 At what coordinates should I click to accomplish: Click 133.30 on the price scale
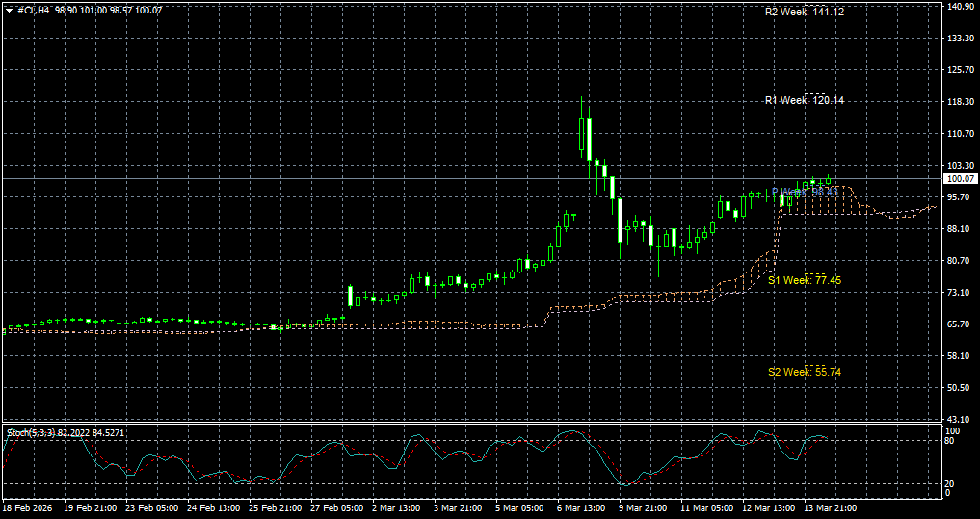pos(960,39)
